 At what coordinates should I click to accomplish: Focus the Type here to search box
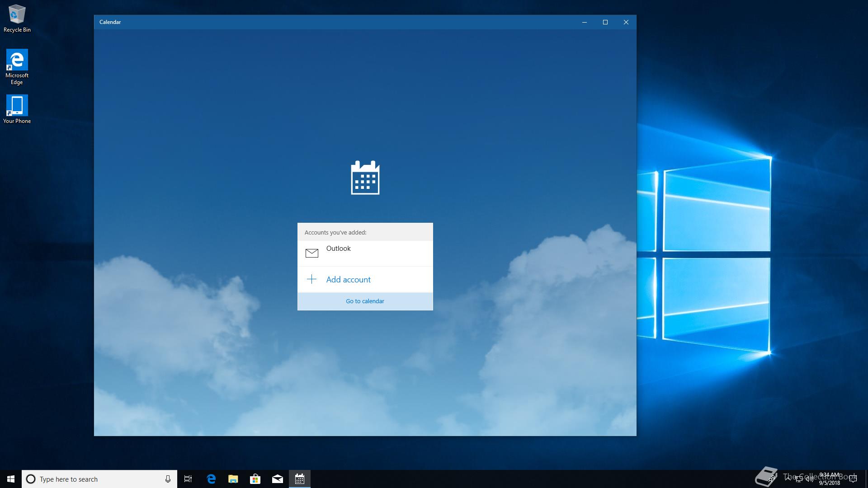[99, 479]
